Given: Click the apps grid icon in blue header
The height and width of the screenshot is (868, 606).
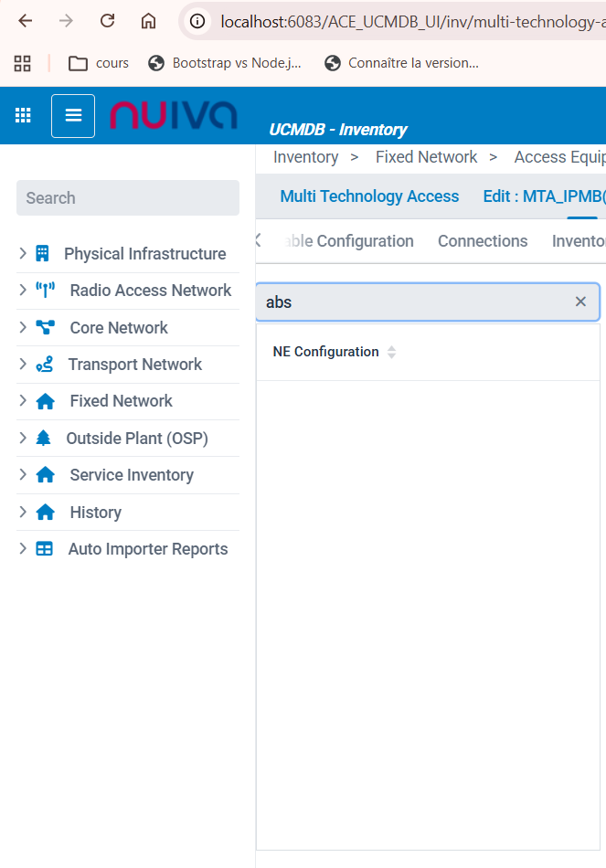Looking at the screenshot, I should click(24, 115).
